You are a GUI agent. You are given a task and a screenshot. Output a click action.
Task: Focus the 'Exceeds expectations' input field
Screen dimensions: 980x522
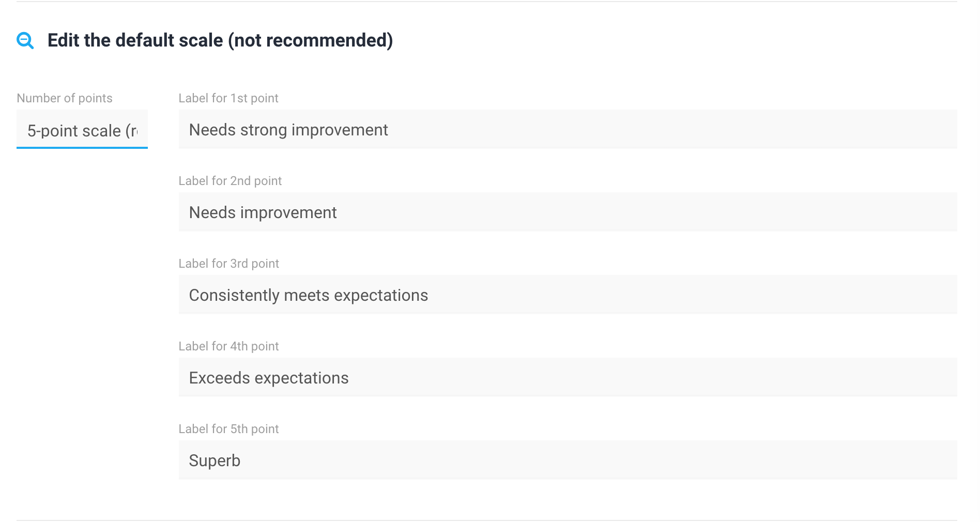(568, 377)
